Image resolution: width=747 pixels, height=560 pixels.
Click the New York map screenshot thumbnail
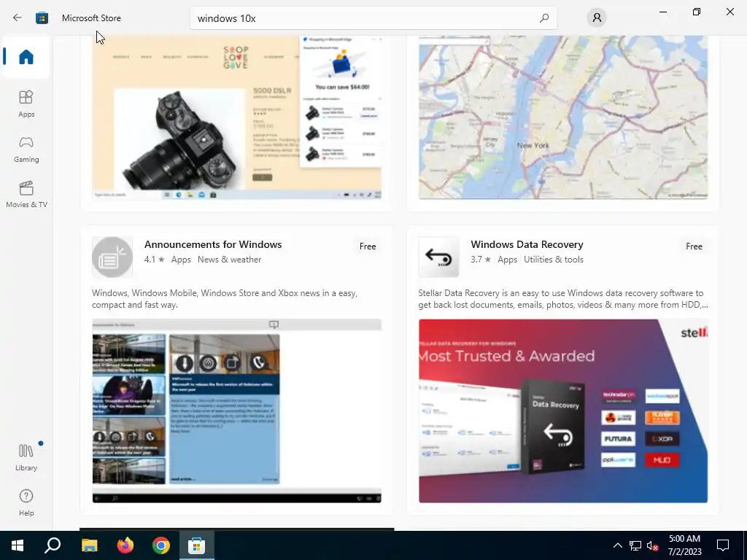coord(563,117)
